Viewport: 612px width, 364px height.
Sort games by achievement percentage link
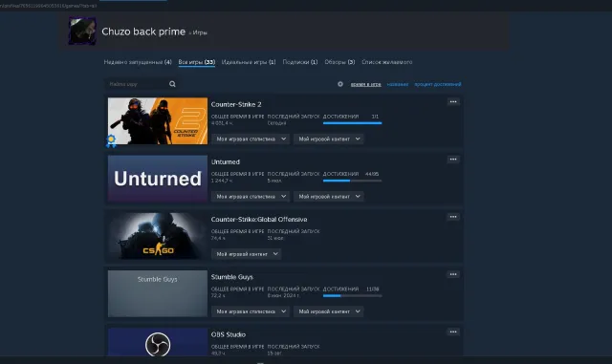[438, 84]
